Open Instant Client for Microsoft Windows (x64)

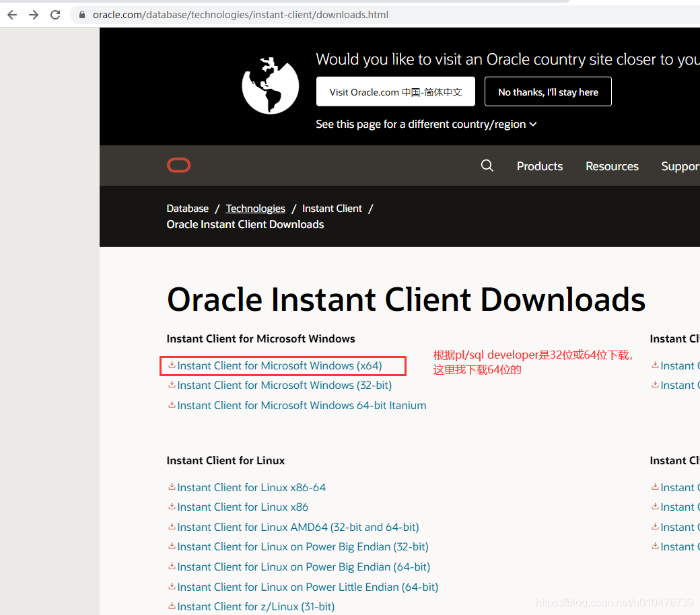coord(279,365)
